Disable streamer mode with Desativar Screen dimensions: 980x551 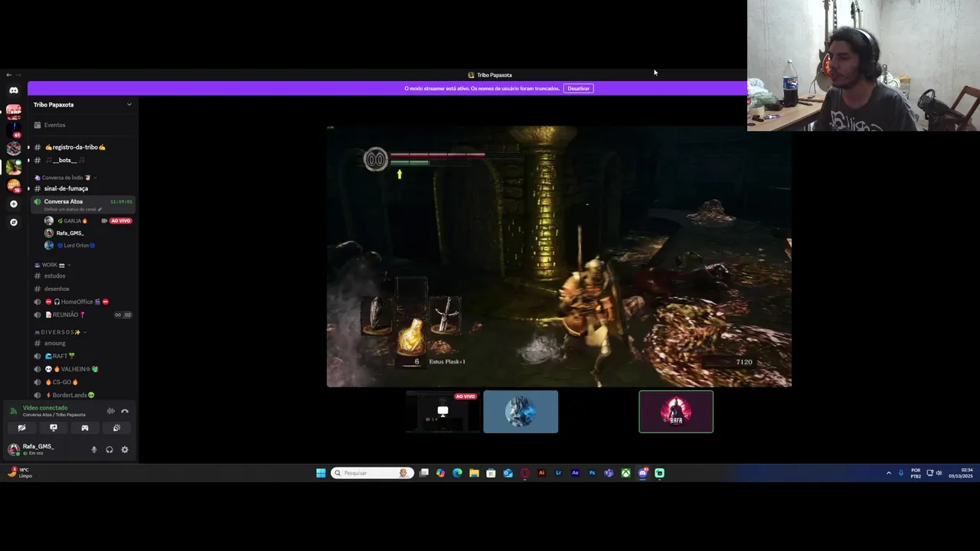579,89
